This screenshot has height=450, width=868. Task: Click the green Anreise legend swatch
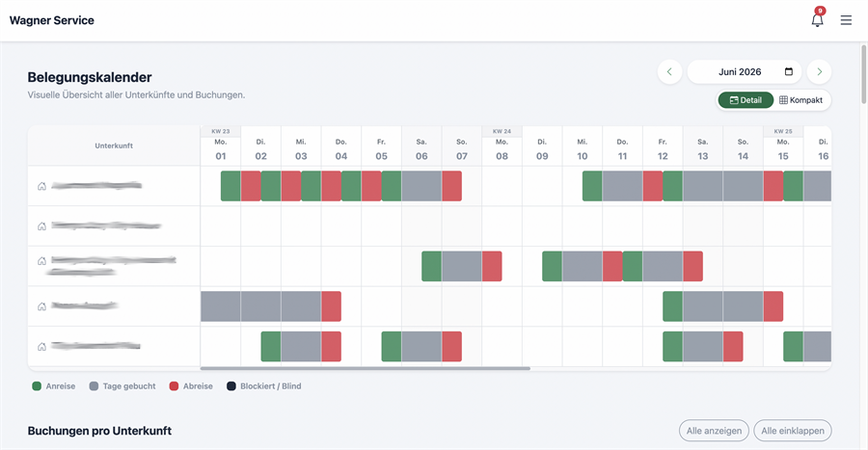pos(37,385)
